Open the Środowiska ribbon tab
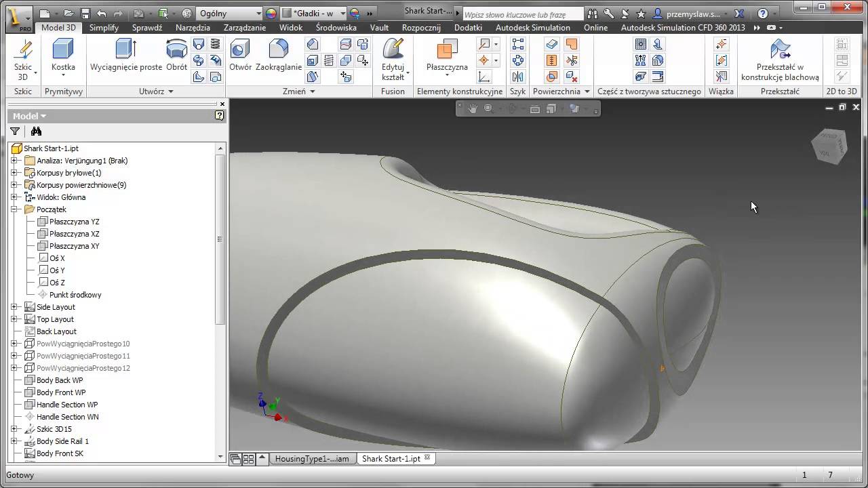This screenshot has height=488, width=868. tap(336, 28)
